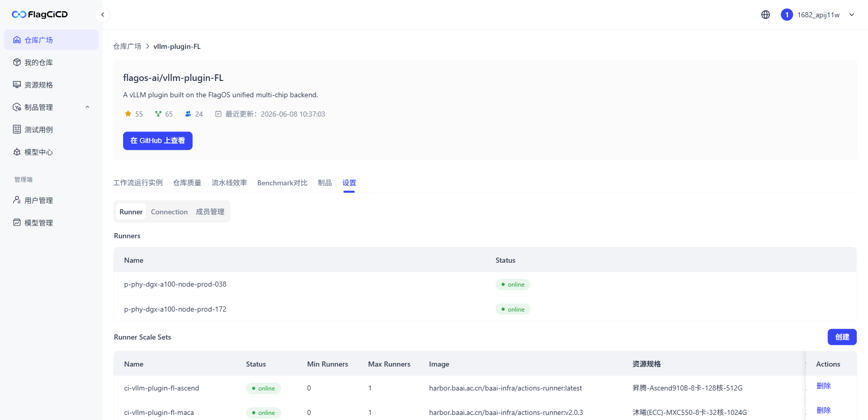Select the 成员管理 sub-tab

(210, 212)
